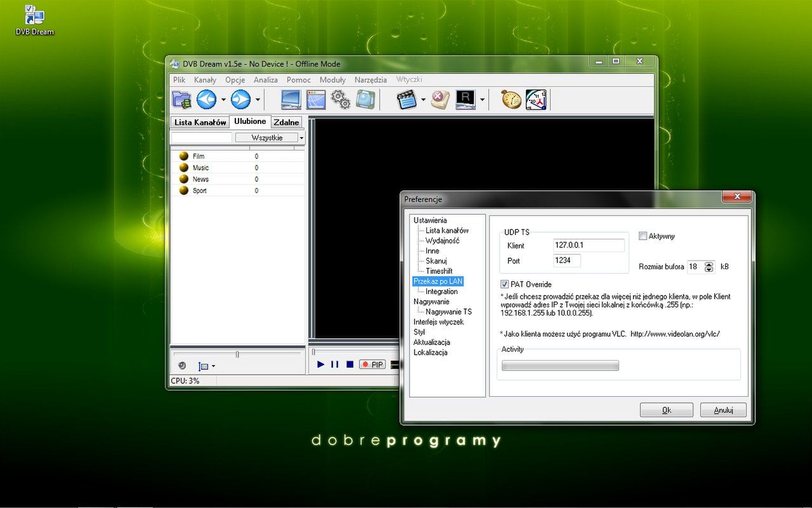Open the folder icon in DVB Dream toolbar
The width and height of the screenshot is (812, 508).
181,99
